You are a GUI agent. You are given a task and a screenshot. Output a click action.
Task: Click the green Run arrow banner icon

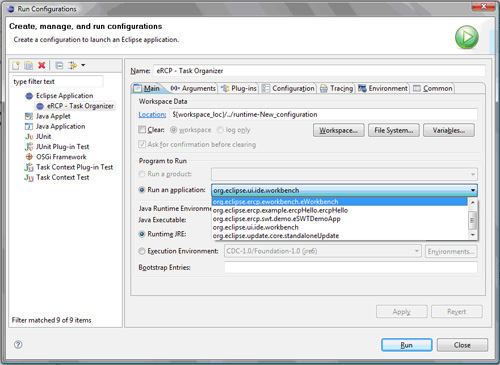click(467, 37)
